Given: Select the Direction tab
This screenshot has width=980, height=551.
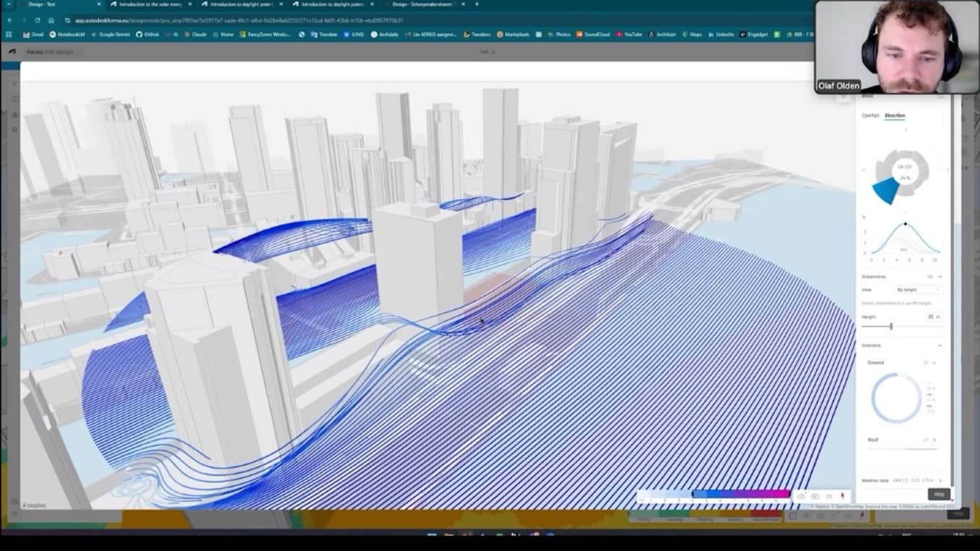Looking at the screenshot, I should (x=895, y=116).
